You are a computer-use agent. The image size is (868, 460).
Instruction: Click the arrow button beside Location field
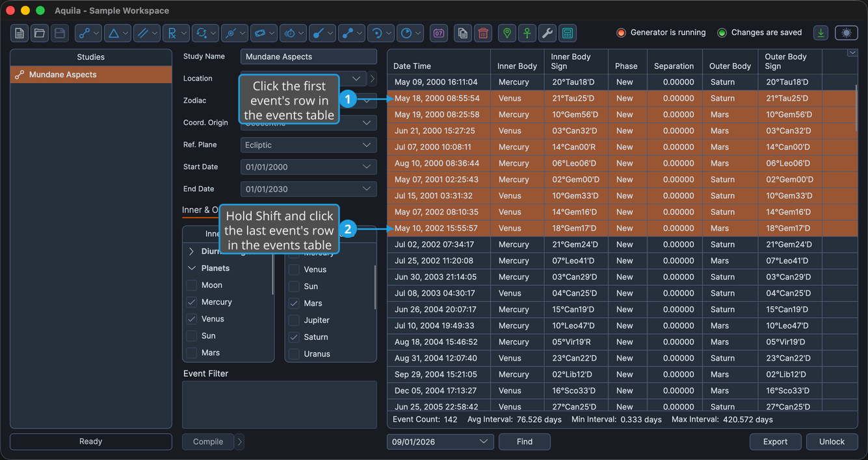[372, 79]
